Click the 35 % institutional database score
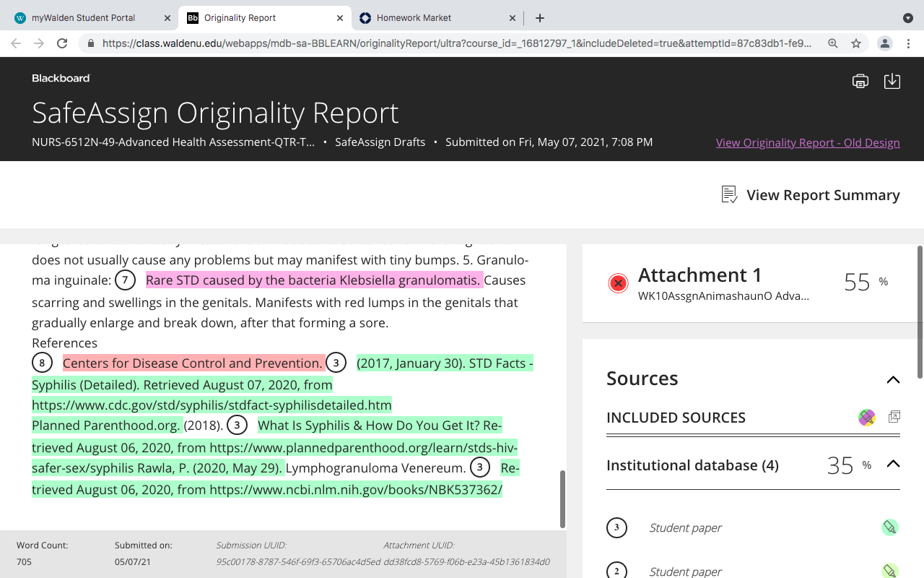 (x=849, y=465)
